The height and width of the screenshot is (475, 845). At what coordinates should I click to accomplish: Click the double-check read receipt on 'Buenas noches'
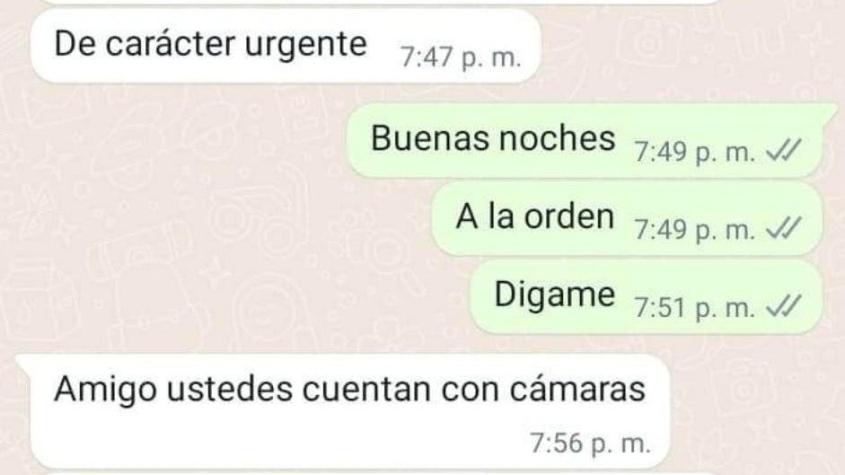click(x=784, y=151)
